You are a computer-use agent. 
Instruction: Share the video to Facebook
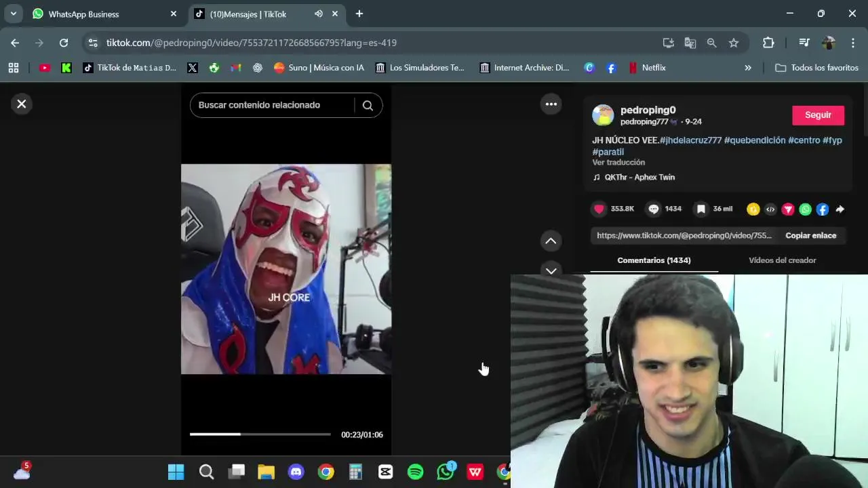[x=823, y=209]
